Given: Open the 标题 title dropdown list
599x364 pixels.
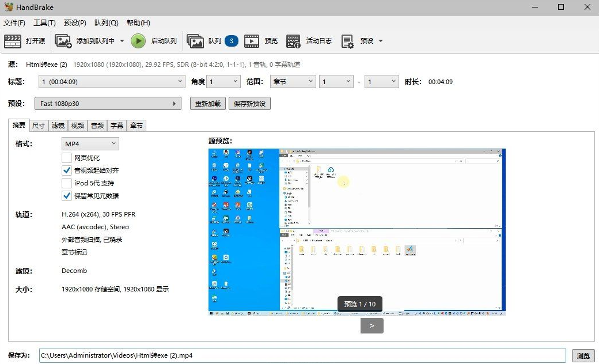Looking at the screenshot, I should (112, 82).
